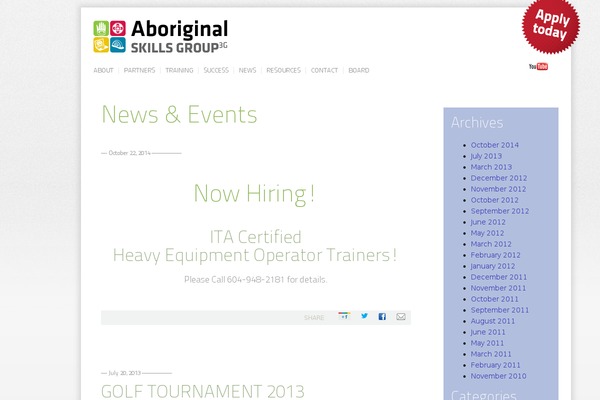Click the Board menu link

(359, 71)
